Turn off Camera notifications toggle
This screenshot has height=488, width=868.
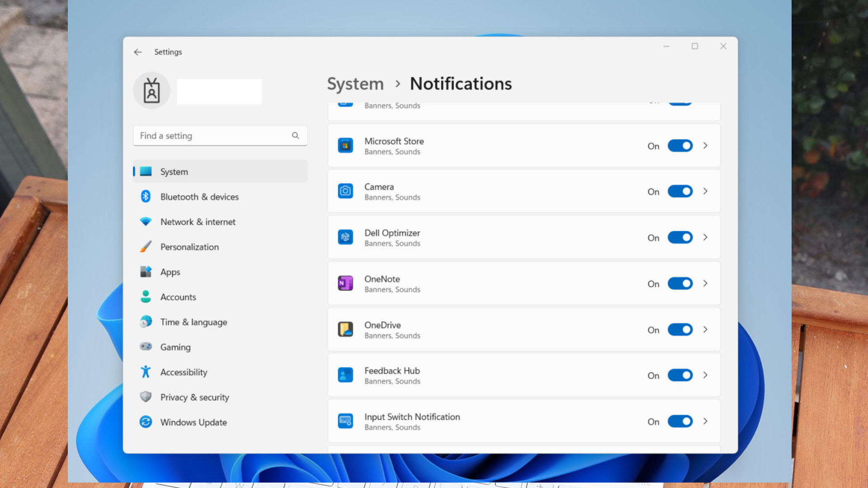click(680, 191)
